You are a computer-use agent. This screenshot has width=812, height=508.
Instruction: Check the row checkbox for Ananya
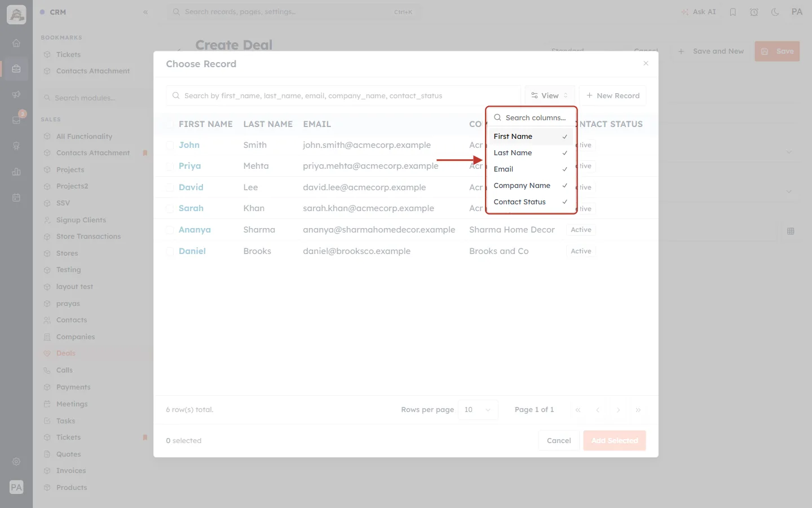[x=170, y=230]
